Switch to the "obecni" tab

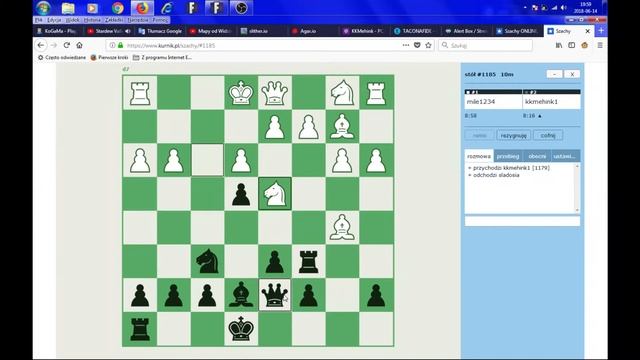pos(537,156)
